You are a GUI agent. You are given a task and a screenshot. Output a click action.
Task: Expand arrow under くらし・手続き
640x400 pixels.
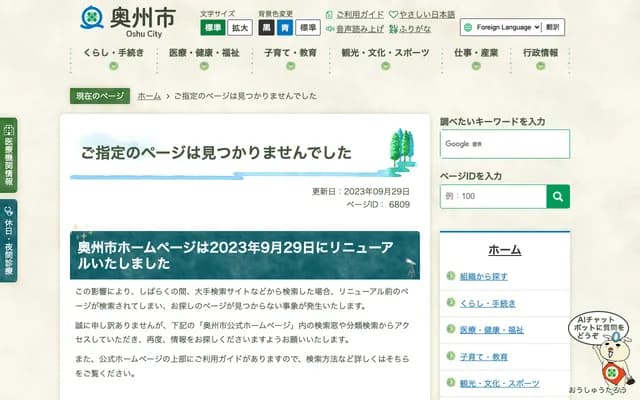tap(114, 66)
